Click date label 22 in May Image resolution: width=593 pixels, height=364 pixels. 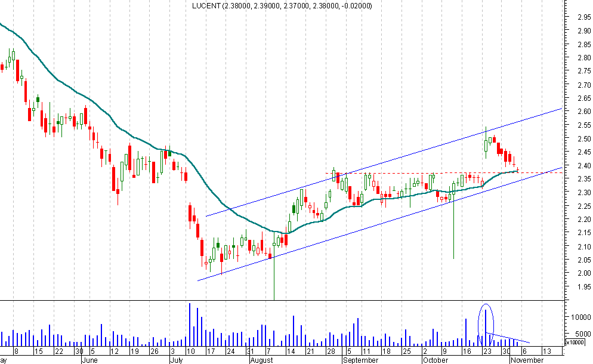(x=59, y=351)
